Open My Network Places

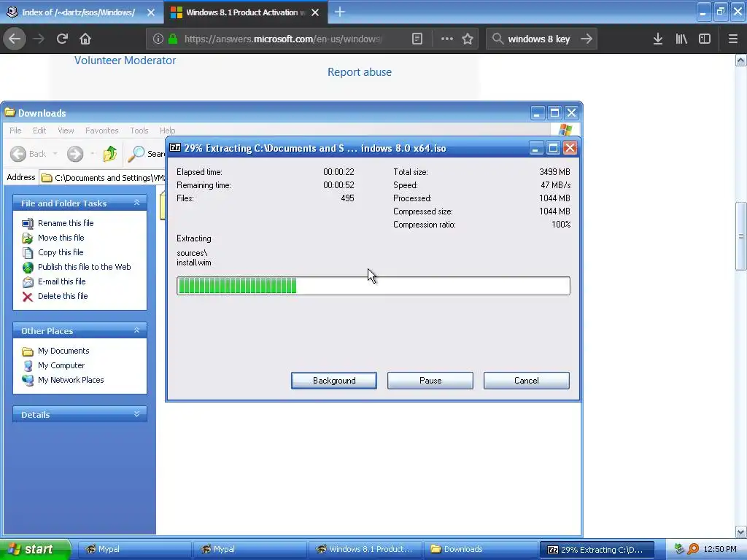tap(71, 380)
